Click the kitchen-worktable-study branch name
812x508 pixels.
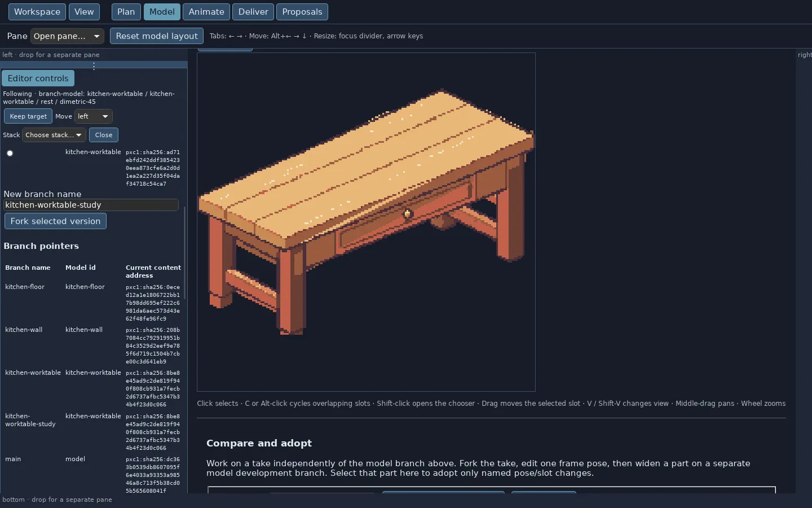(30, 420)
